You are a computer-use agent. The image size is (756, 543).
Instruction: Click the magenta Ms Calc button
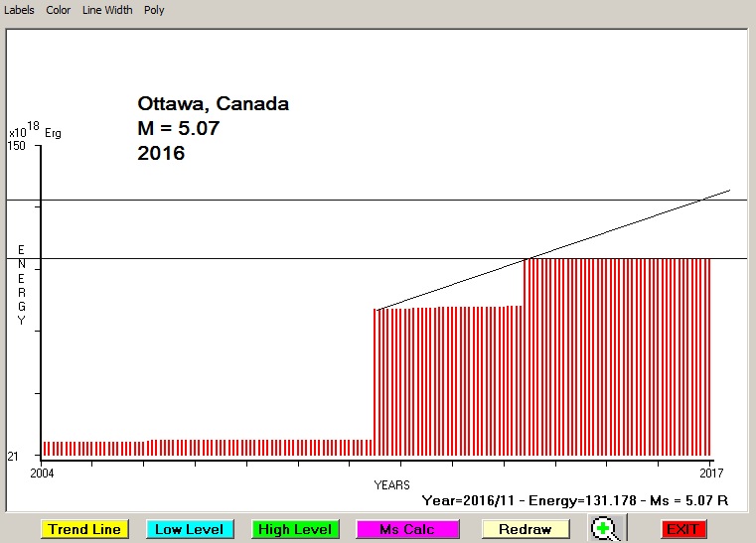[x=408, y=529]
